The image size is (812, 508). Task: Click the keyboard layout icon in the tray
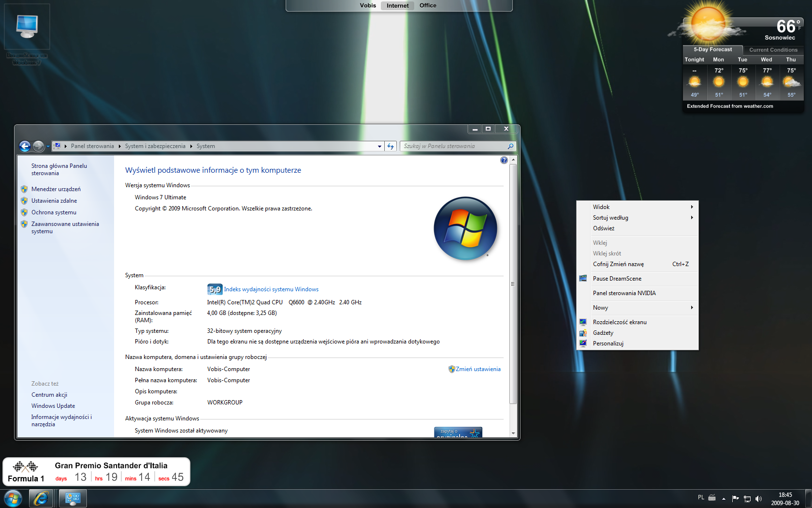point(711,499)
